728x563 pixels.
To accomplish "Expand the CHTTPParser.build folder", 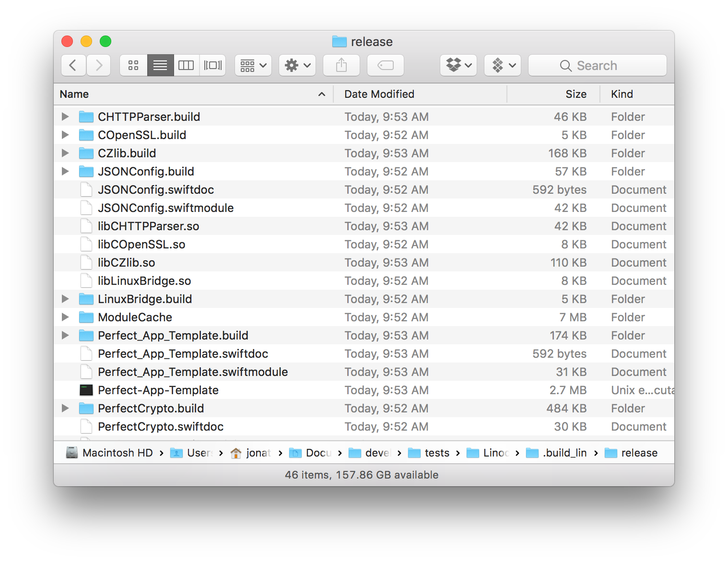I will tap(65, 117).
